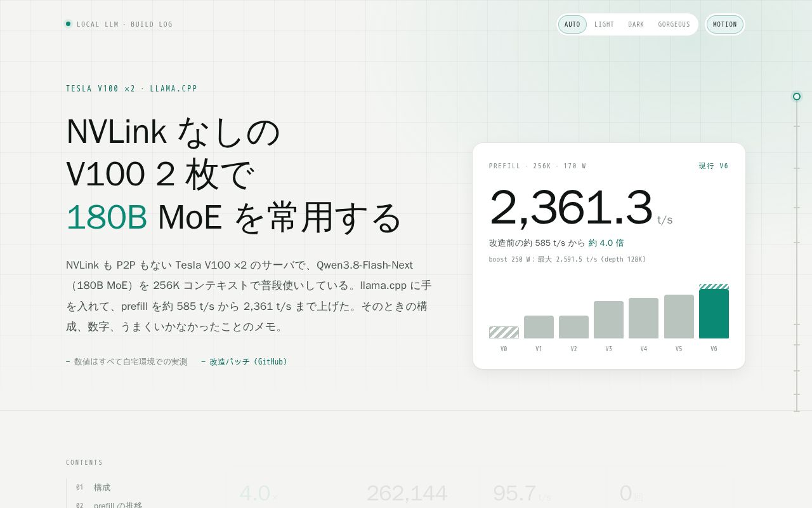Click the faded 262,144 statistic
This screenshot has width=812, height=508.
point(407,493)
